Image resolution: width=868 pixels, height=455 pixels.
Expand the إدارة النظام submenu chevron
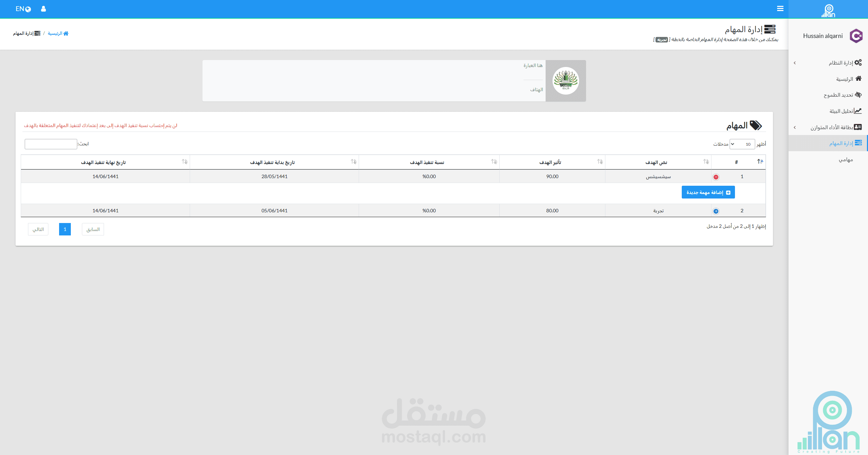[x=795, y=62]
